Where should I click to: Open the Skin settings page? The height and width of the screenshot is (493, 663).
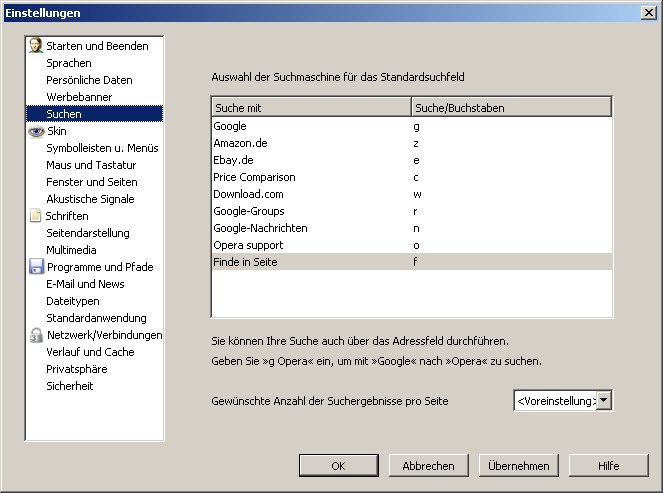pyautogui.click(x=57, y=131)
